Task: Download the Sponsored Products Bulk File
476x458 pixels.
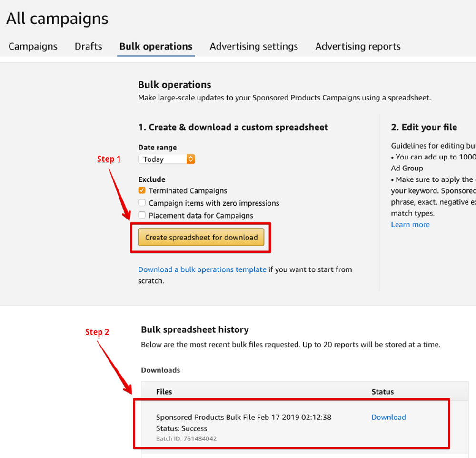Action: [388, 417]
